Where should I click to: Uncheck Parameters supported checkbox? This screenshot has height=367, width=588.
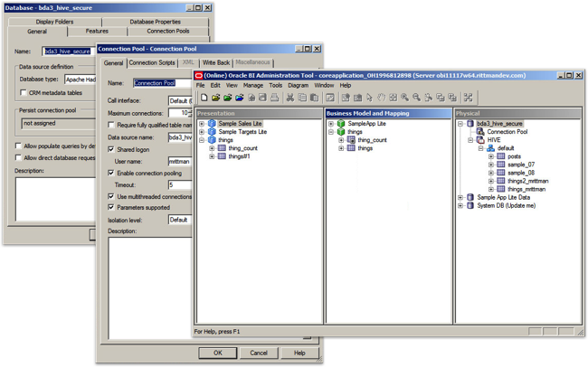click(x=111, y=207)
